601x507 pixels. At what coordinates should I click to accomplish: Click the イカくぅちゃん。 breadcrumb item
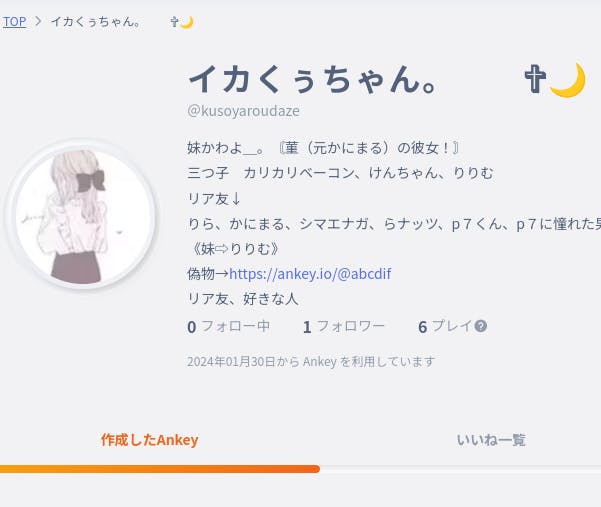[96, 21]
